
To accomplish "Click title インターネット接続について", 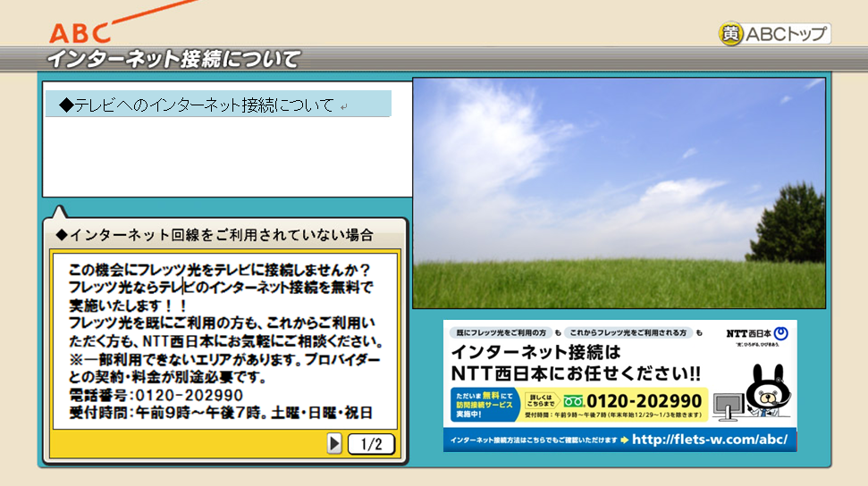I will coord(173,59).
